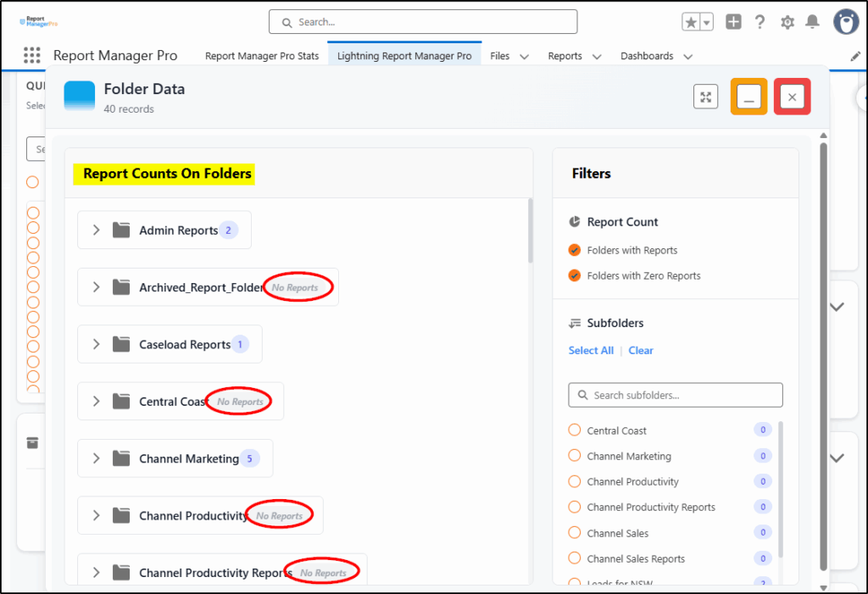Click the pencil edit icon on navigation bar
Viewport: 868px width, 594px height.
[855, 57]
